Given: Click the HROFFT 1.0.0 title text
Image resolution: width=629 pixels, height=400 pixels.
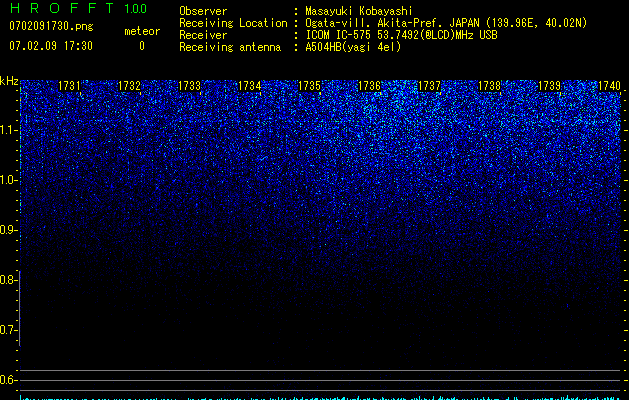Looking at the screenshot, I should (x=78, y=8).
